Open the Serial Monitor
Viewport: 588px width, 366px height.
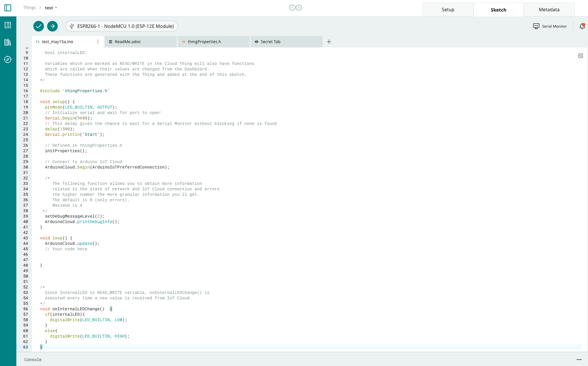(x=550, y=26)
